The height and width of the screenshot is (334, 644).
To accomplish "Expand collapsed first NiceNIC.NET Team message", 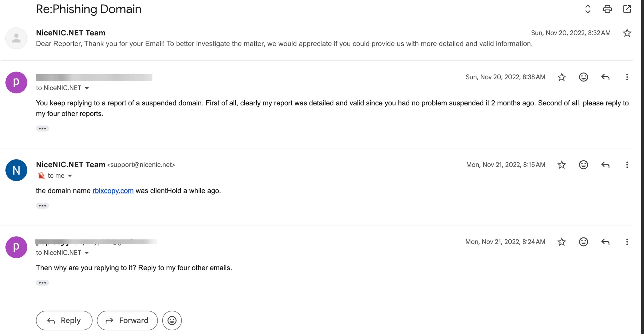I will (284, 44).
